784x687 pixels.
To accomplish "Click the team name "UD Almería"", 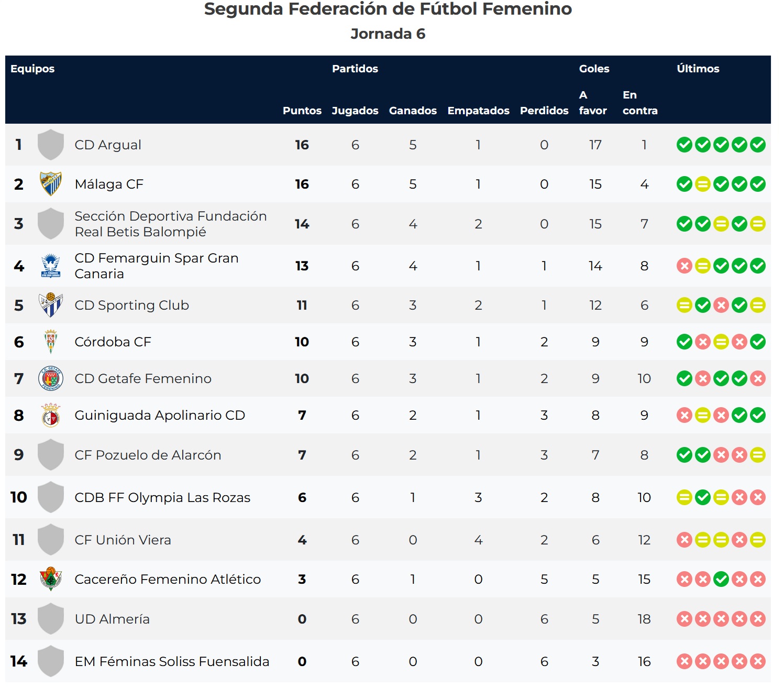I will click(112, 619).
